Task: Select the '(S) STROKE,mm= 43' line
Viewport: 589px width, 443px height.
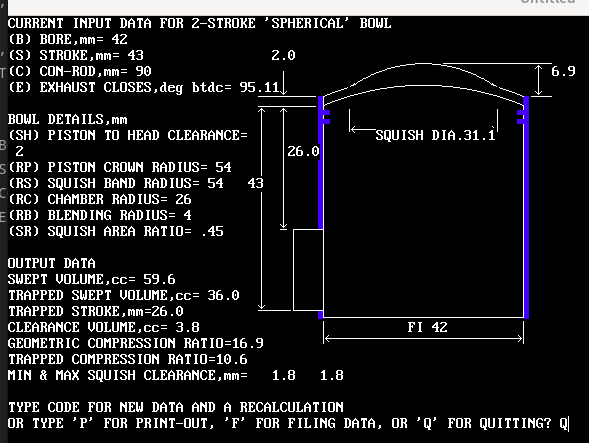Action: [x=76, y=56]
